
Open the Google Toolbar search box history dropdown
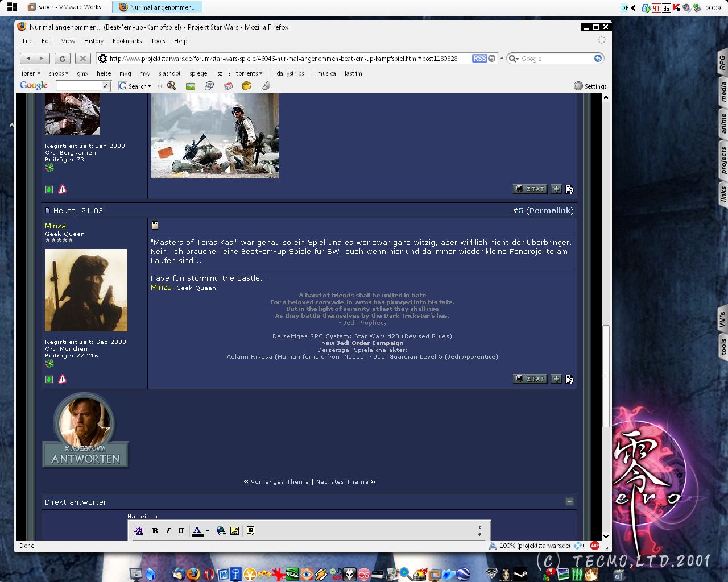pos(105,86)
